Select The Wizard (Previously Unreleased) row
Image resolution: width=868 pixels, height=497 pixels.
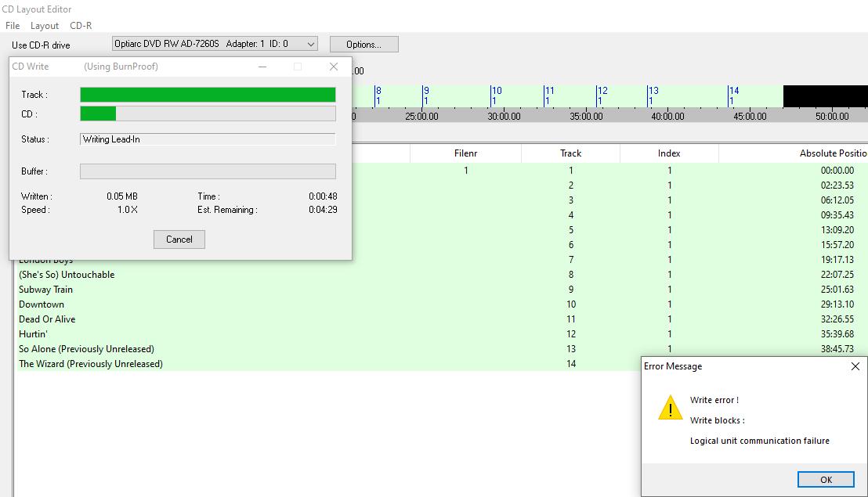pos(437,364)
